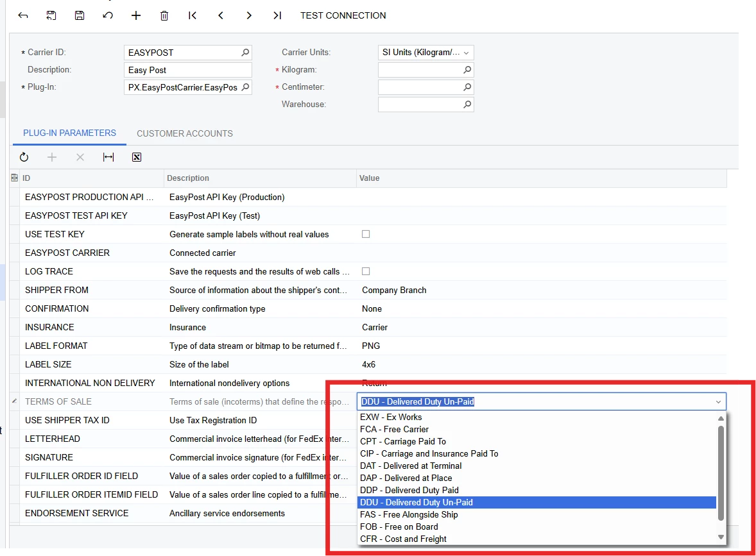Click the grid delete row icon
Screen dimensions: 756x556
click(x=80, y=157)
